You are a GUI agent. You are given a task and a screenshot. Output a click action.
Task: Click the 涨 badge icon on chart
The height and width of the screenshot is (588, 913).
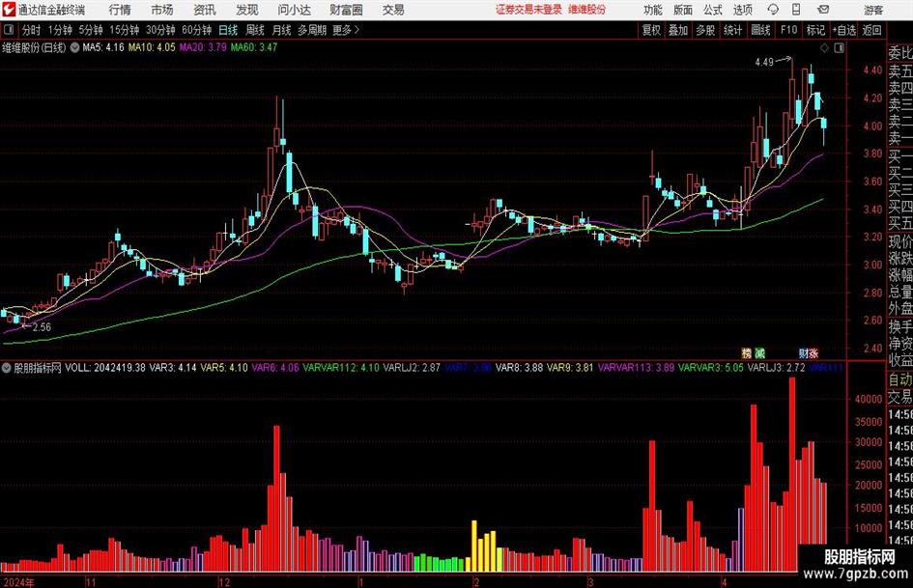tap(813, 352)
